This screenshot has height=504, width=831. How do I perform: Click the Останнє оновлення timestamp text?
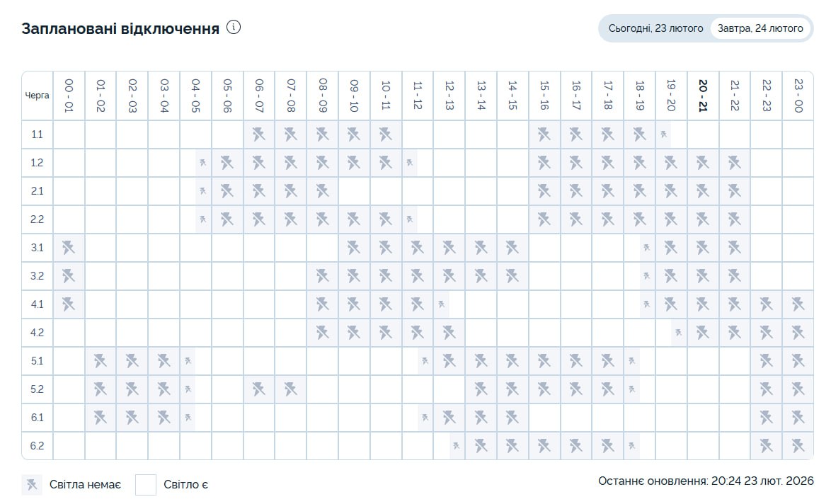[706, 481]
